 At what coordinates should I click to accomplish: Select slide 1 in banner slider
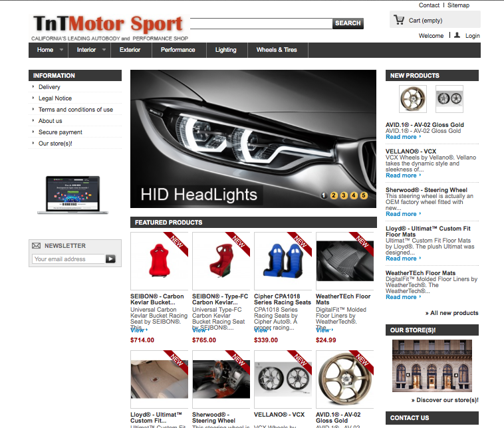[324, 195]
